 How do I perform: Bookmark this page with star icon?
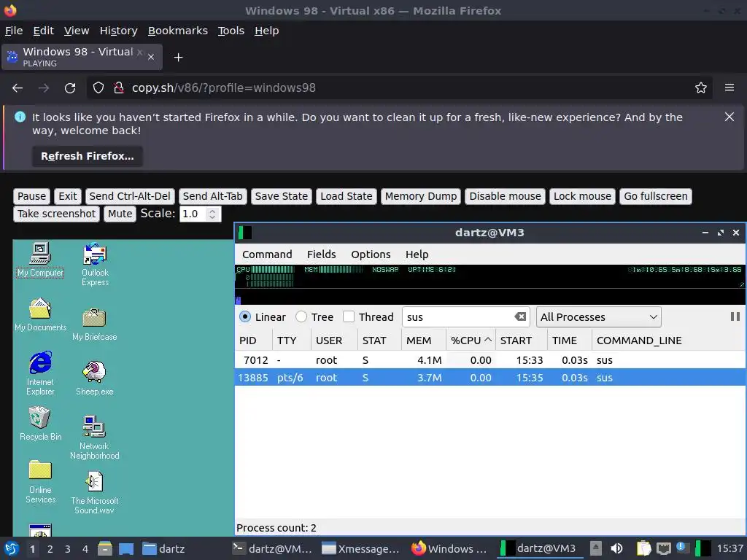700,87
